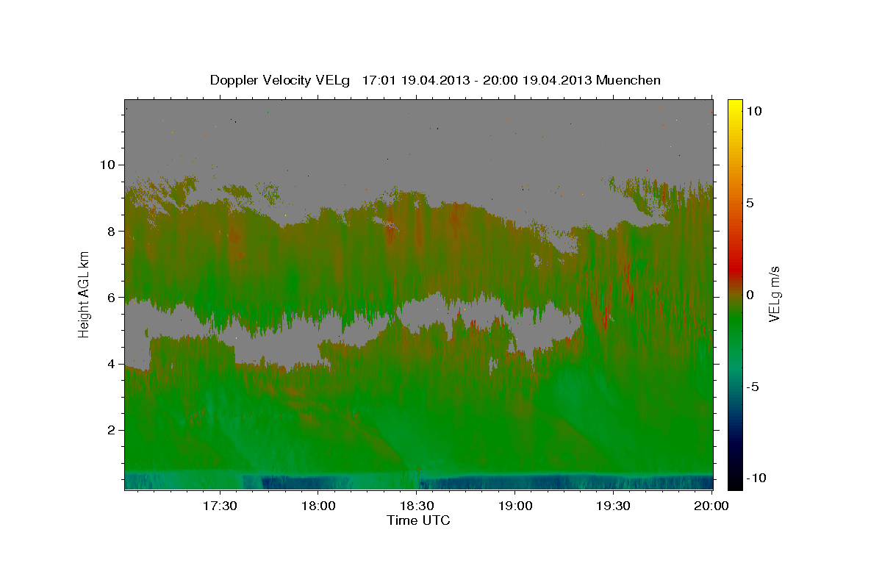Click the plot title 'Doppler Velocity VELg'

(282, 80)
